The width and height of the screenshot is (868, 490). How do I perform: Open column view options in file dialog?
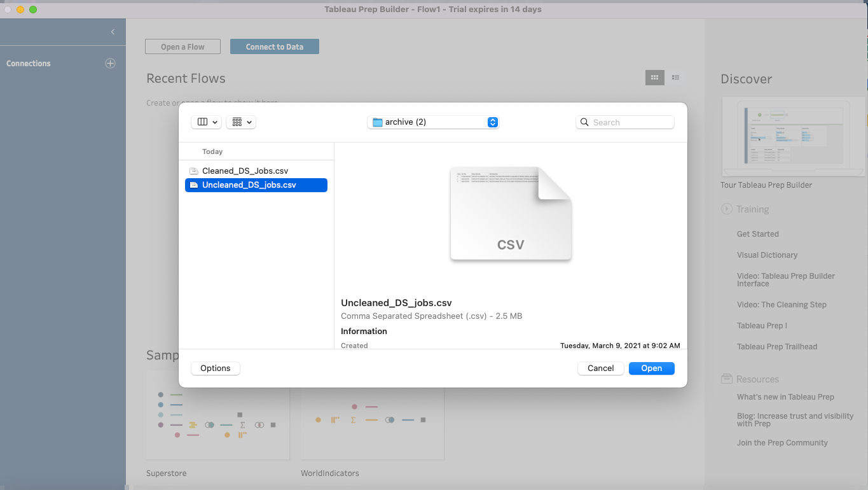click(206, 122)
